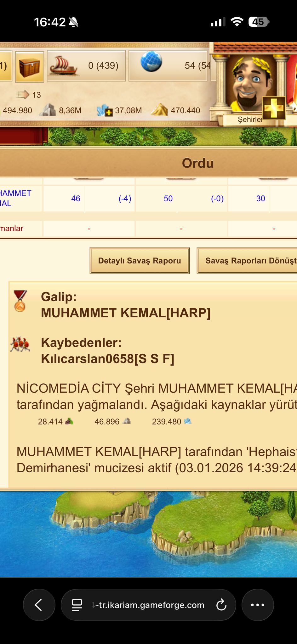Tap the 494.980 resource amount
The image size is (297, 644).
click(x=17, y=110)
